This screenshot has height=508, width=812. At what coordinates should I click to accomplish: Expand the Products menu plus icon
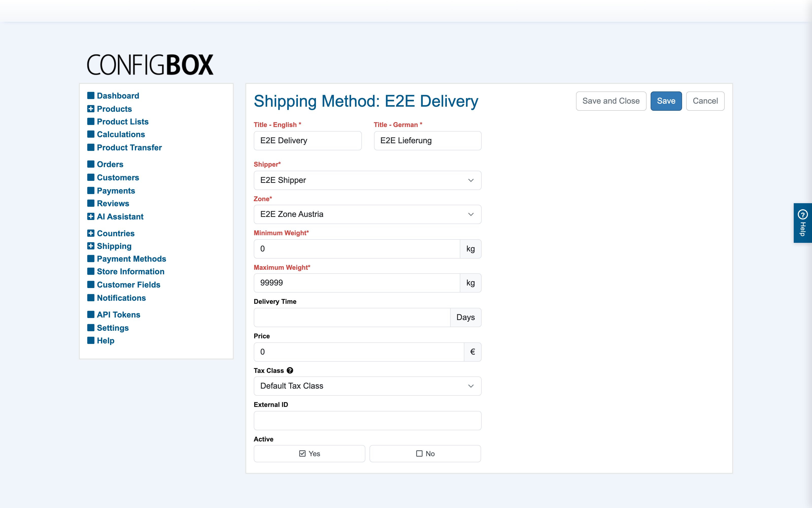[91, 109]
